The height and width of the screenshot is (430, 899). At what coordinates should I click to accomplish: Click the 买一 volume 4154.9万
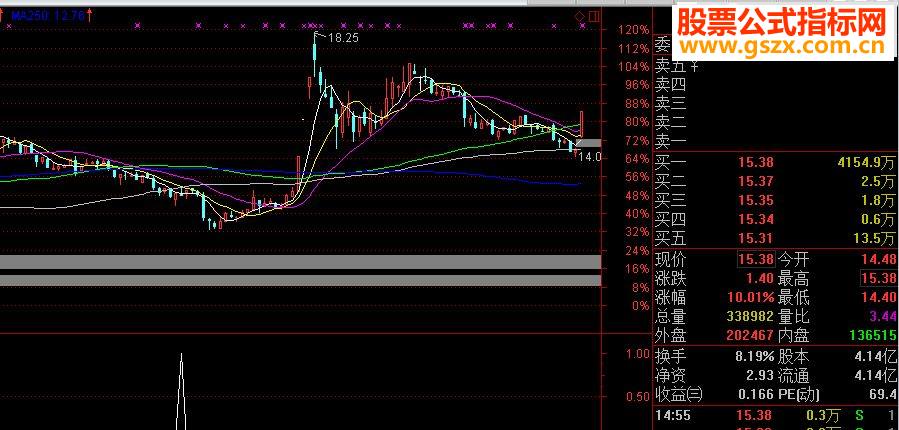pos(866,163)
